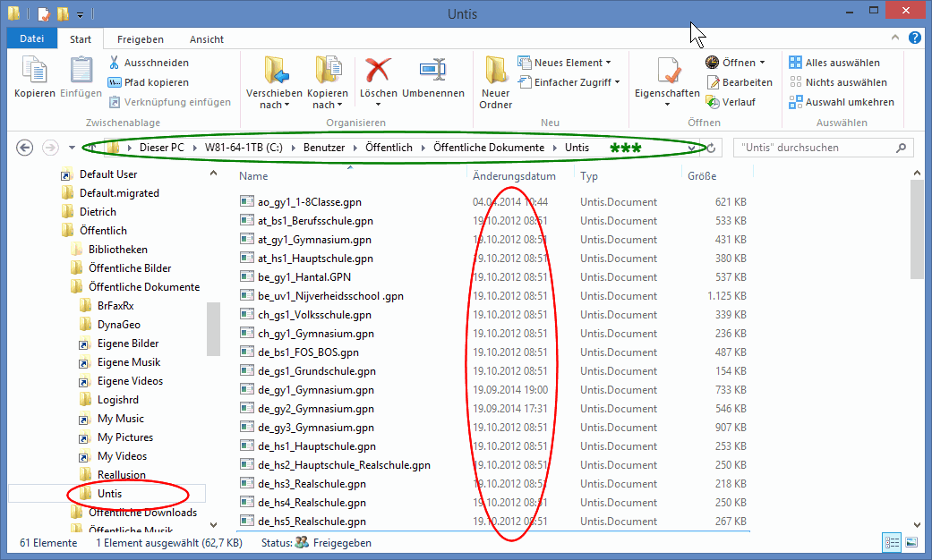
Task: Open Verschieben nach dropdown
Action: coord(274,99)
